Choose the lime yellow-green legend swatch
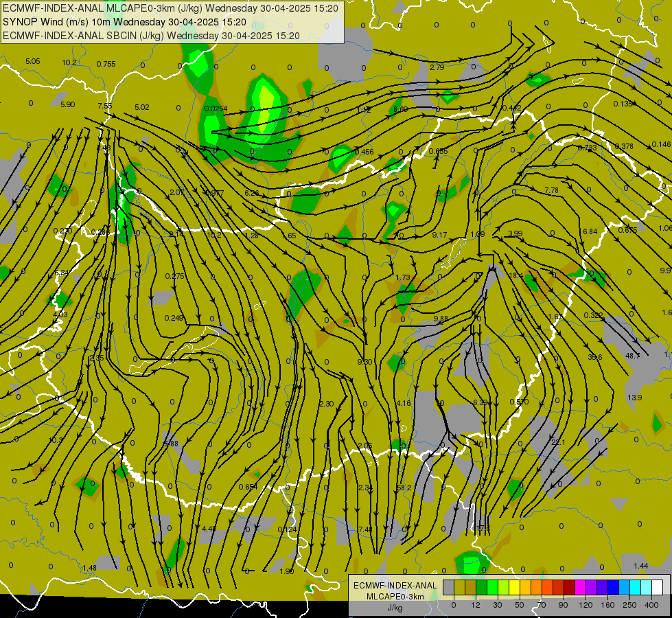 [504, 588]
